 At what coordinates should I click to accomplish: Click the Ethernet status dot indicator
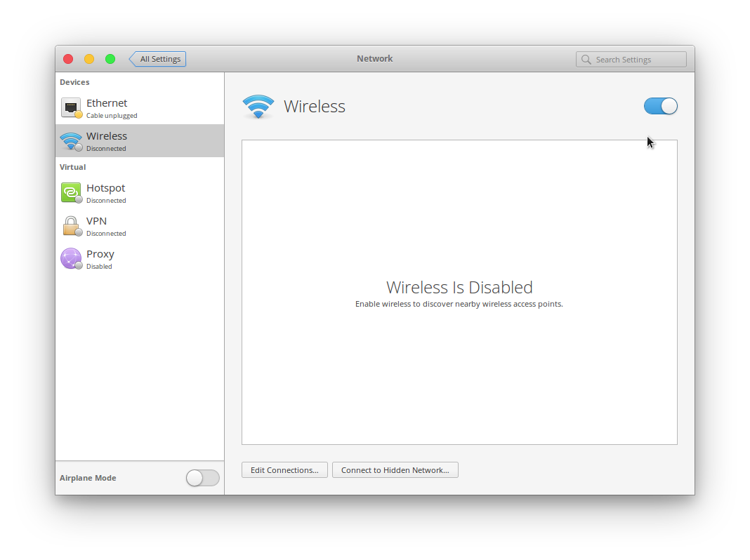(x=77, y=114)
